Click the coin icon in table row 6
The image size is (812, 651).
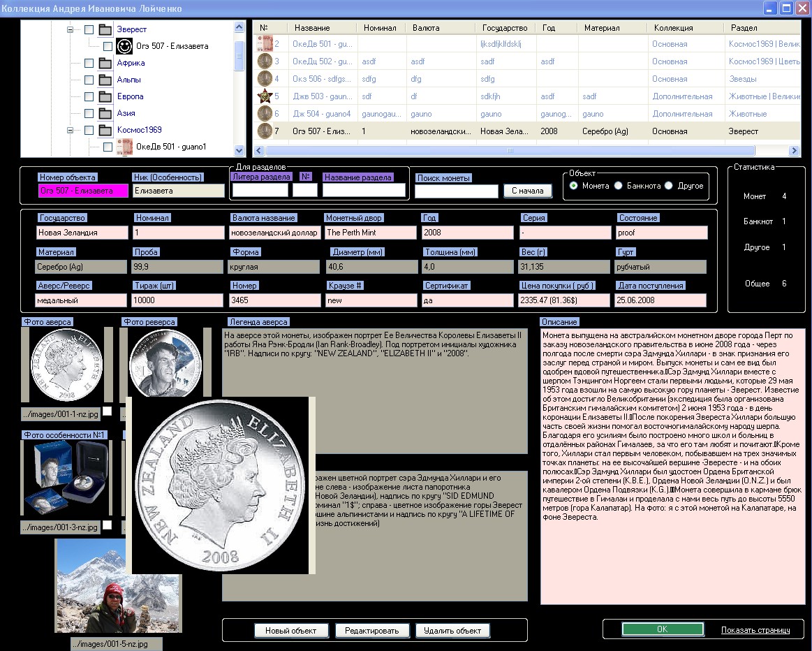point(265,113)
